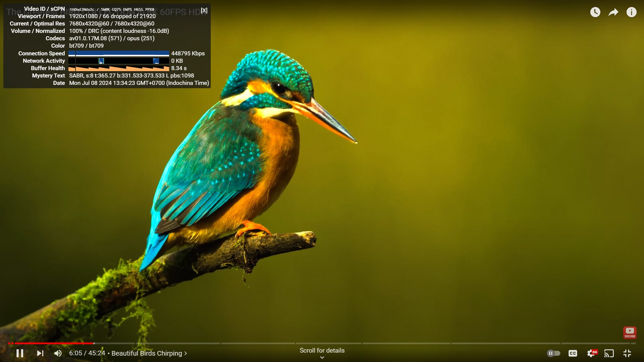This screenshot has height=362, width=644.
Task: Select the Current / Optimal Res value 7680x4320@60
Action: 112,23
